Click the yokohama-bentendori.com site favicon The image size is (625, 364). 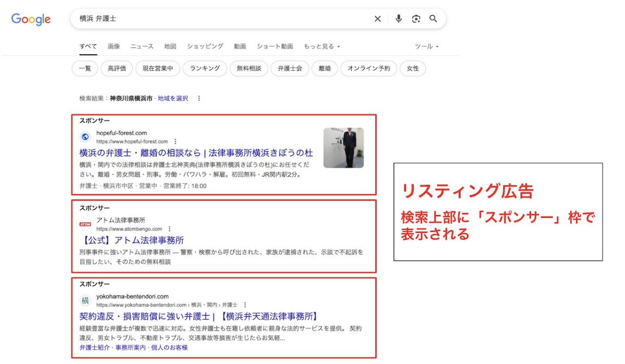point(85,300)
